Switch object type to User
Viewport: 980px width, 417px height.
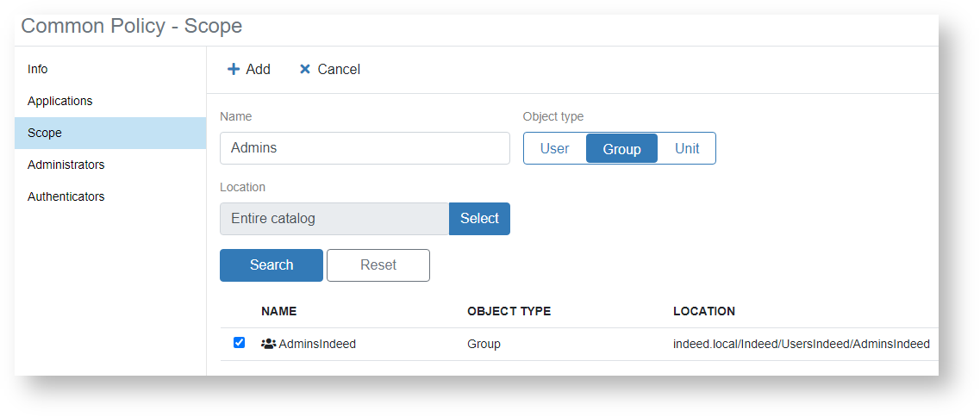[x=554, y=148]
